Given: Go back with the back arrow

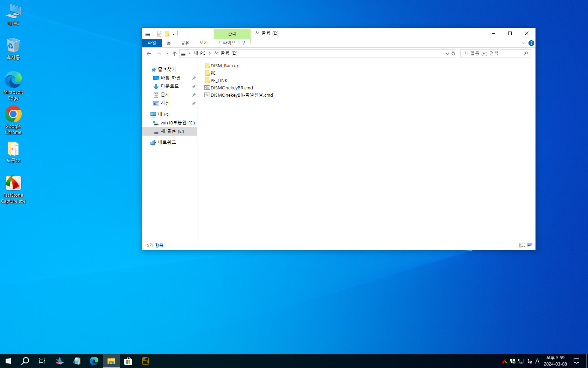Looking at the screenshot, I should pyautogui.click(x=149, y=54).
